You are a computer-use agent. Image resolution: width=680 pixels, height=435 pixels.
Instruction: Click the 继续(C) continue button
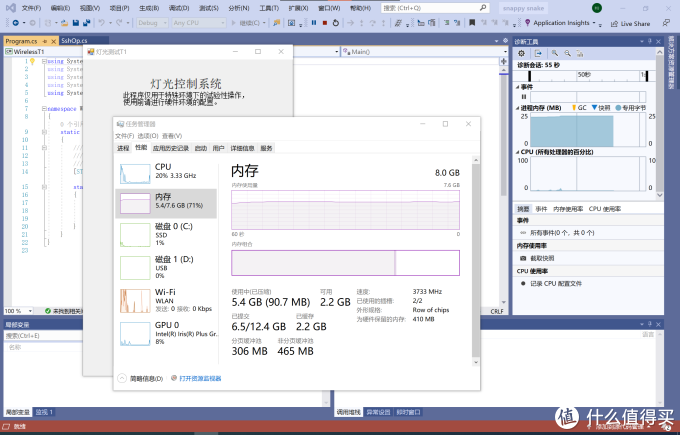pos(248,23)
